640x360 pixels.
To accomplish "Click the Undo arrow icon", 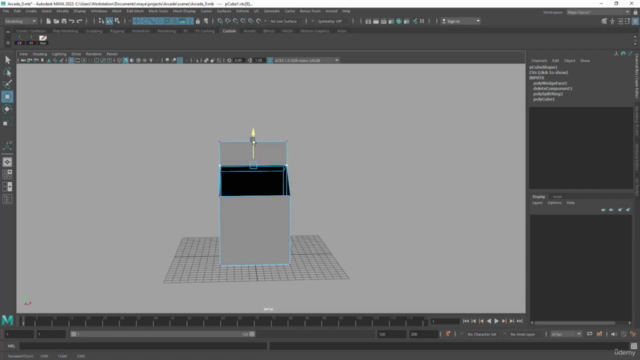I will pyautogui.click(x=71, y=21).
